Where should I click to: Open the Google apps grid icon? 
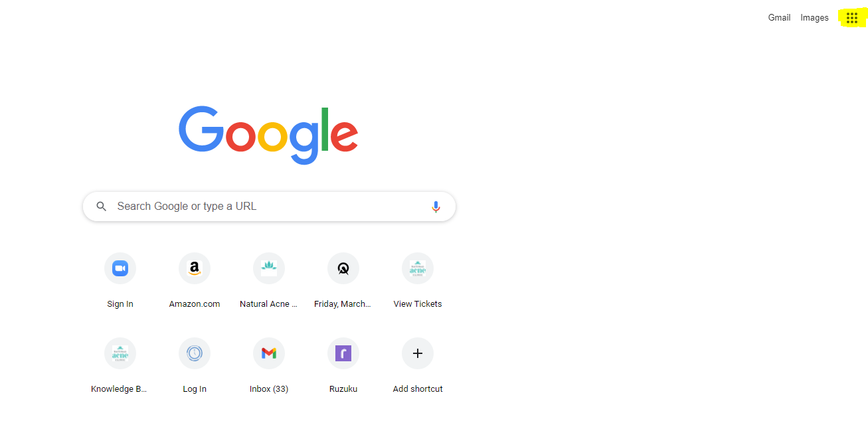pos(852,18)
